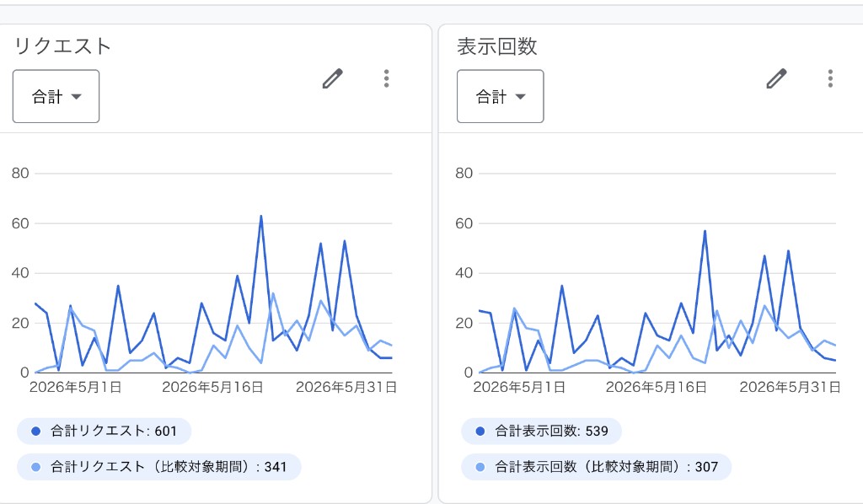This screenshot has width=863, height=504.
Task: Click 2026年5月1日 label on リクエスト chart
Action: [x=75, y=388]
